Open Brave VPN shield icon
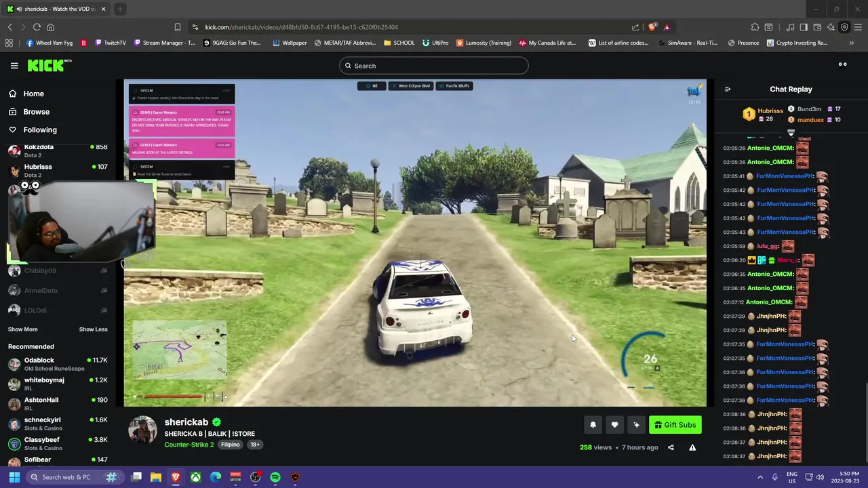Image resolution: width=868 pixels, height=488 pixels. pyautogui.click(x=844, y=27)
